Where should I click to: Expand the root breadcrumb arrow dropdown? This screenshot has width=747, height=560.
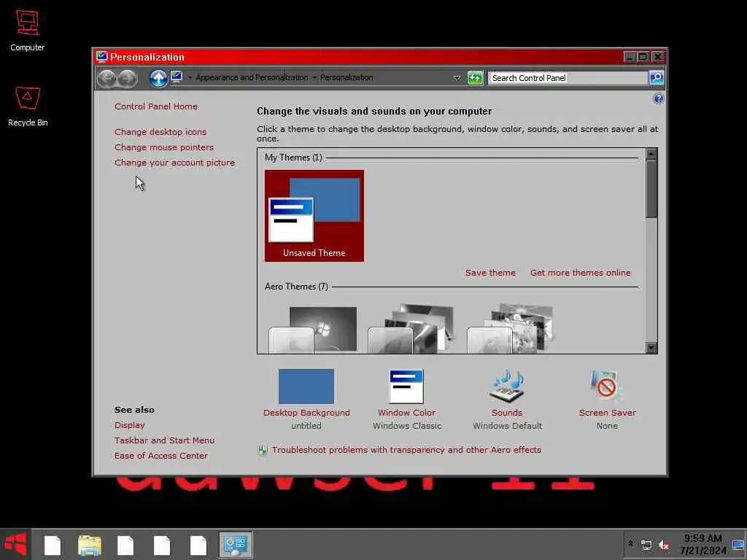pos(190,77)
